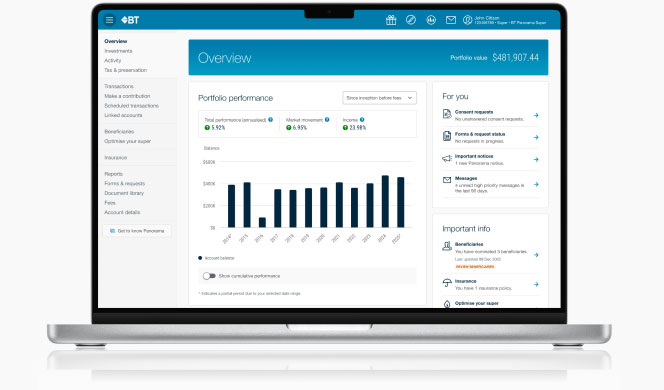Open Fees in the sidebar

click(110, 203)
